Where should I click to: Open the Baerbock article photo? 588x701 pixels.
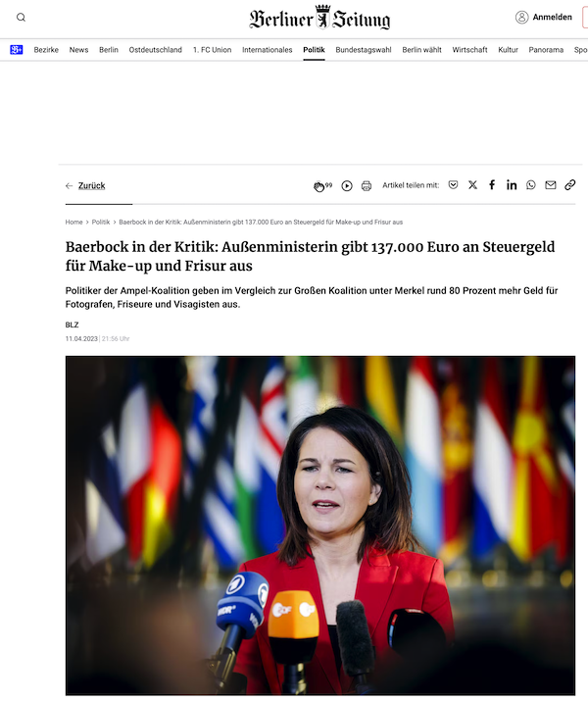pyautogui.click(x=320, y=526)
